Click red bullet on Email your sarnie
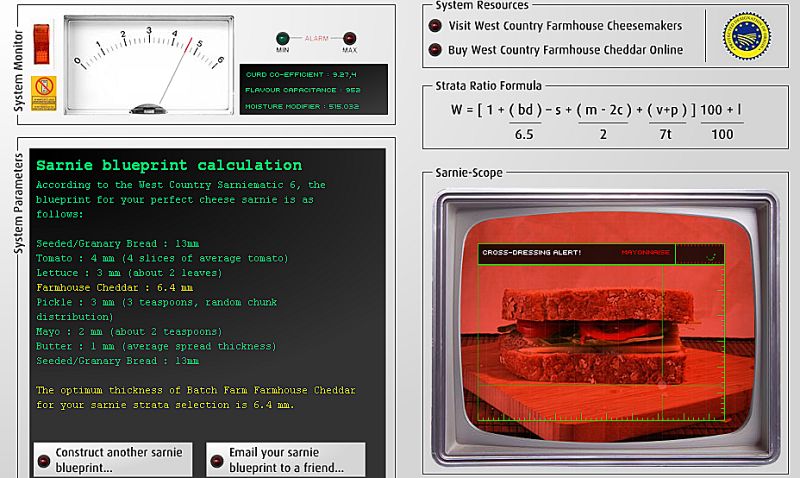 click(x=217, y=460)
